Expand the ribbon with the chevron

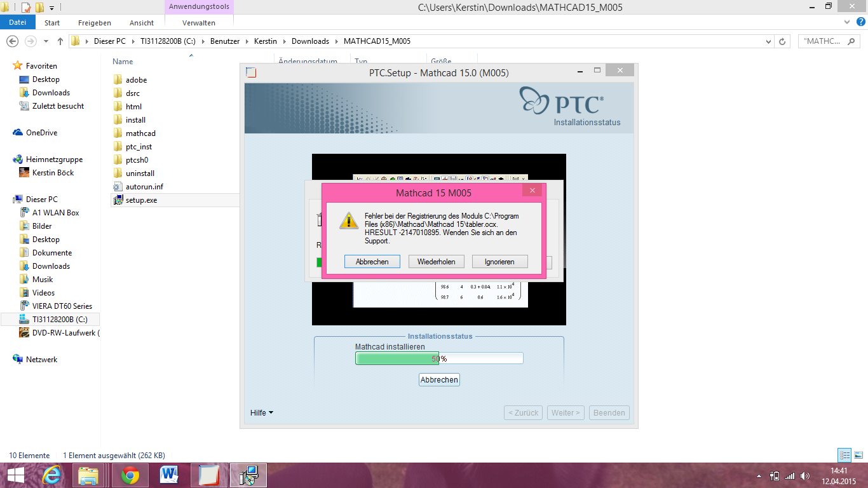pos(847,22)
